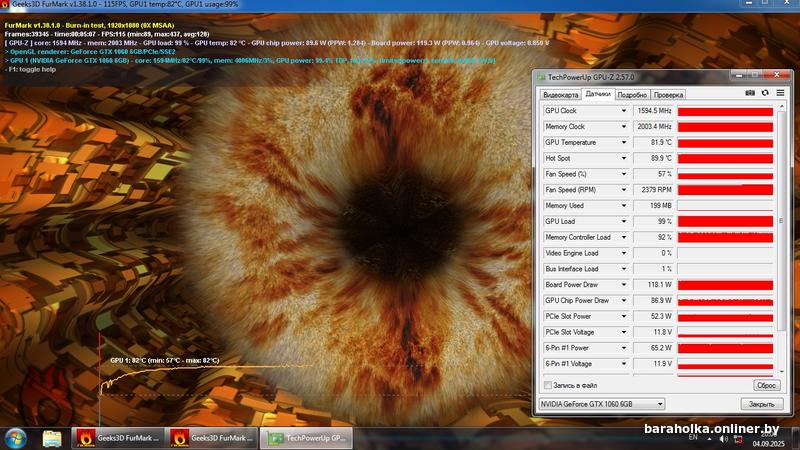Open Windows Explorer from the taskbar
The width and height of the screenshot is (800, 450).
(52, 438)
